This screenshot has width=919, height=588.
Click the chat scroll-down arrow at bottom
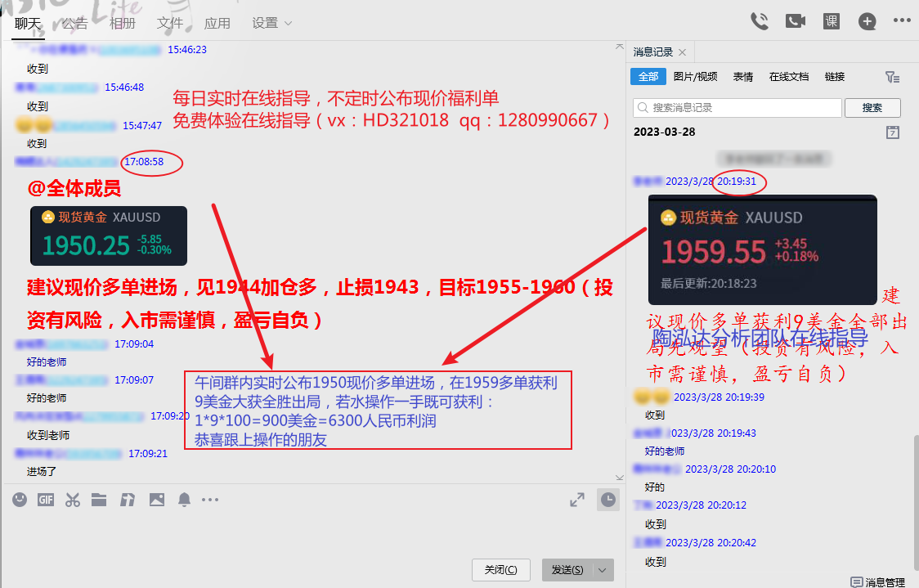point(620,478)
